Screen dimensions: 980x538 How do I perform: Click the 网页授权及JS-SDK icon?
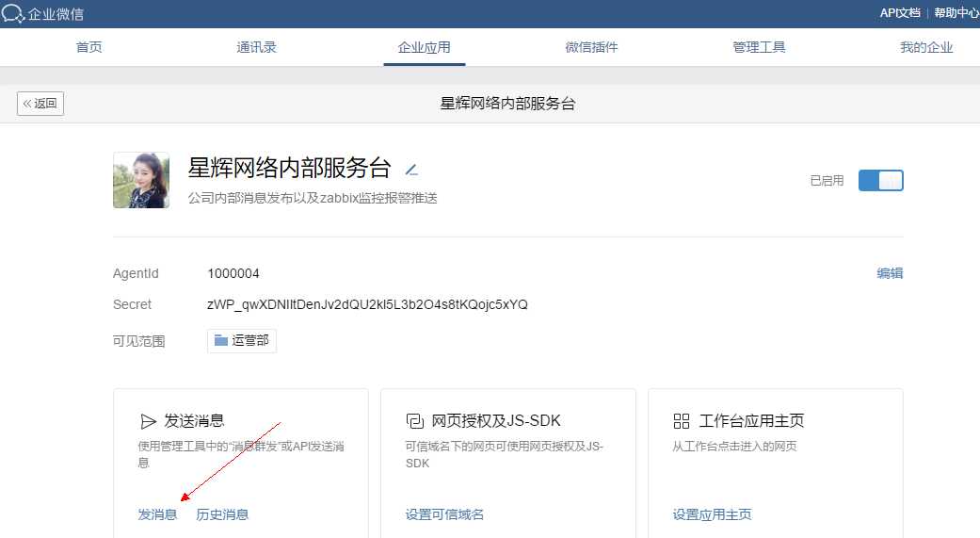pyautogui.click(x=415, y=421)
